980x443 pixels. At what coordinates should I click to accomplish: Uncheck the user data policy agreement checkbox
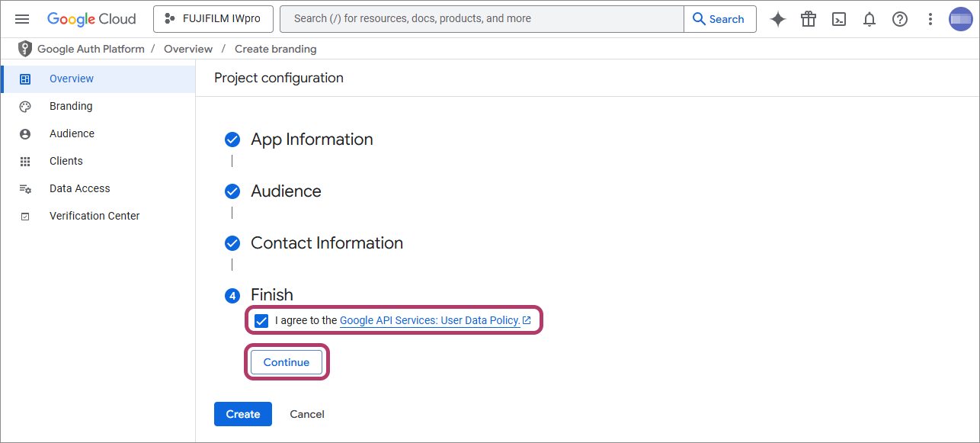261,320
